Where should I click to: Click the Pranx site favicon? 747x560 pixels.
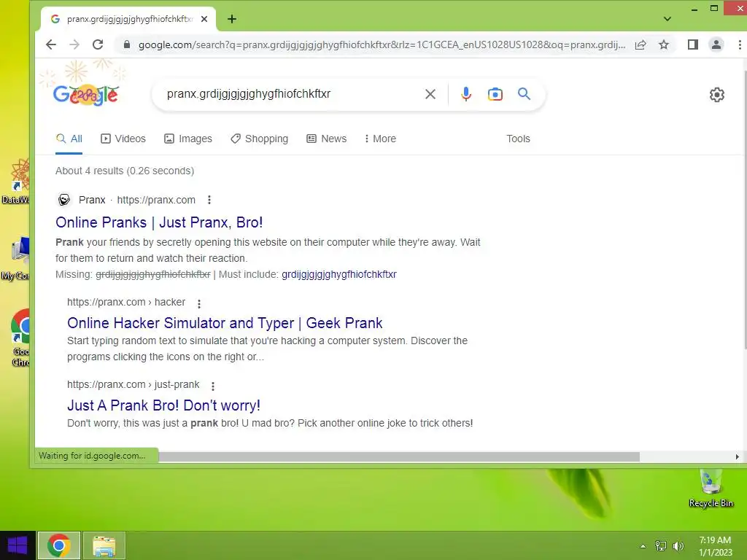pos(64,200)
